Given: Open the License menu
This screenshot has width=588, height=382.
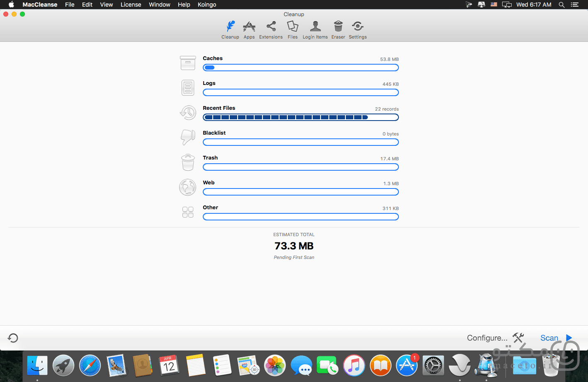Looking at the screenshot, I should (x=131, y=5).
